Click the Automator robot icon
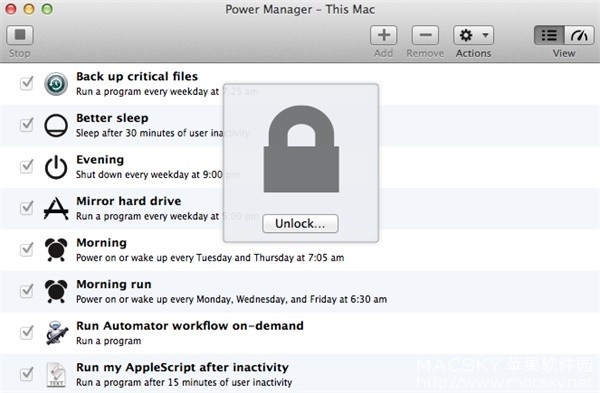The image size is (600, 393). [57, 333]
